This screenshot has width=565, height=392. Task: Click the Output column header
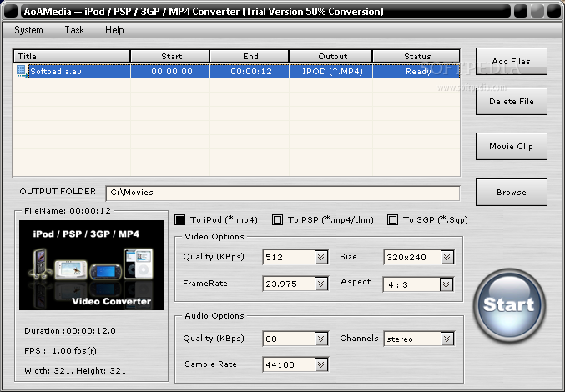pyautogui.click(x=330, y=56)
